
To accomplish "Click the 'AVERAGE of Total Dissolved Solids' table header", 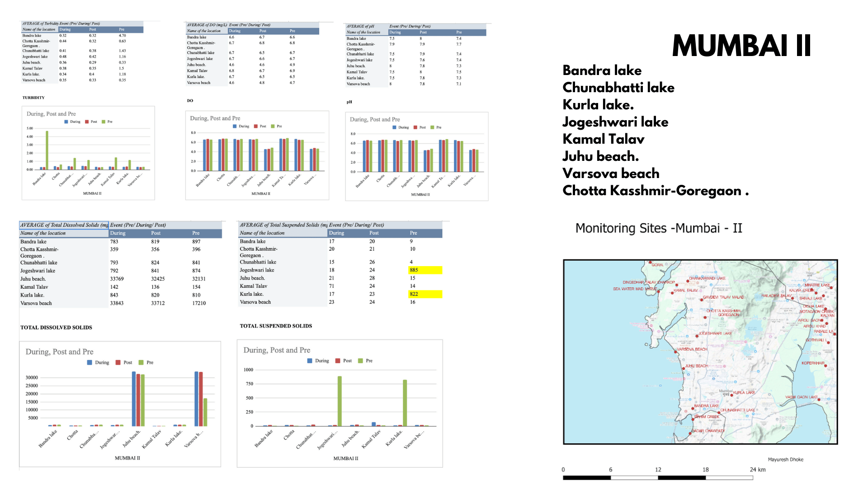I will 64,225.
